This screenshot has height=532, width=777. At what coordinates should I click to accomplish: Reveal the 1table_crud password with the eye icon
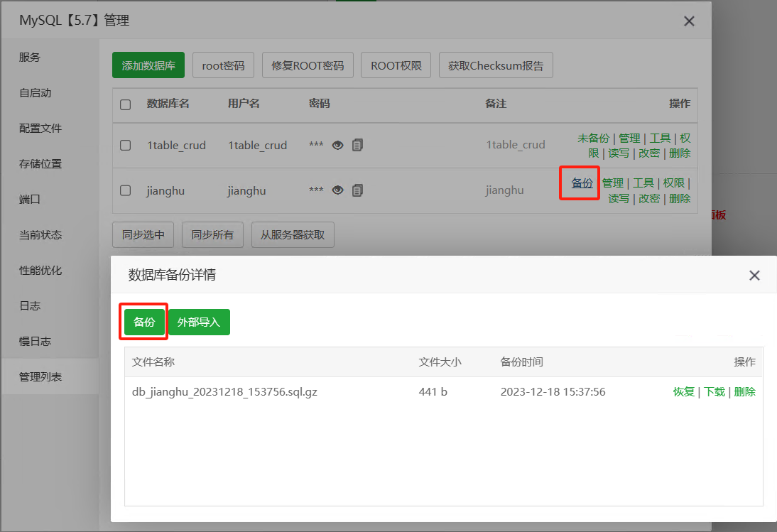[337, 145]
